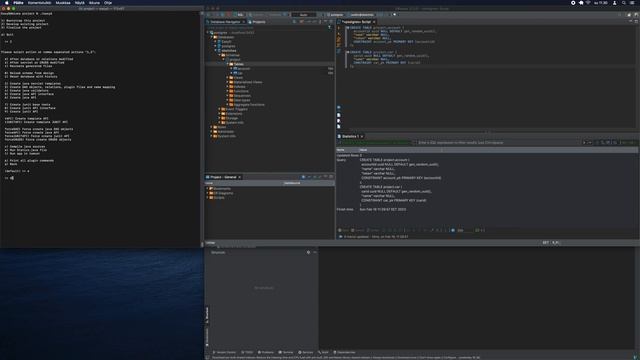Open Services tool window tab
The width and height of the screenshot is (640, 360).
click(305, 352)
